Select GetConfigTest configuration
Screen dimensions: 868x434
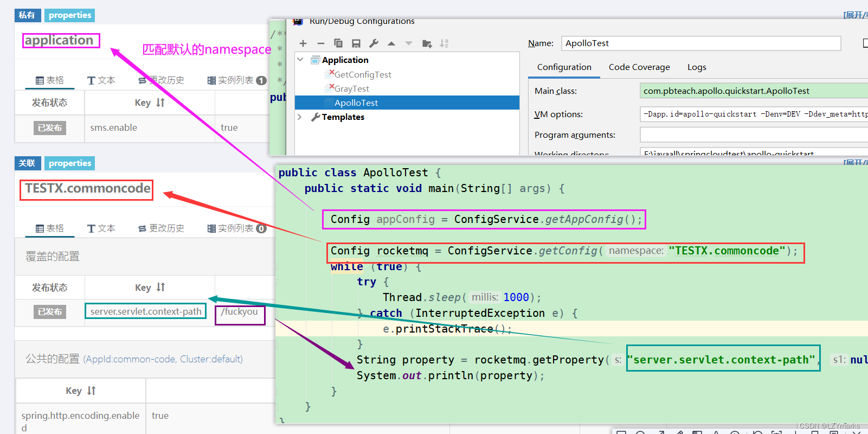pos(363,74)
